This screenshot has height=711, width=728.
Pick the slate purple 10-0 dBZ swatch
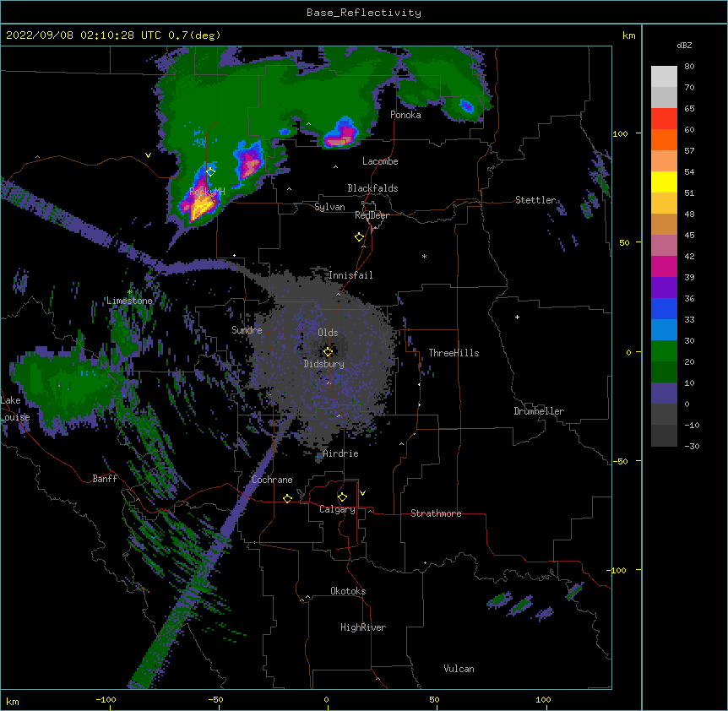click(x=664, y=393)
